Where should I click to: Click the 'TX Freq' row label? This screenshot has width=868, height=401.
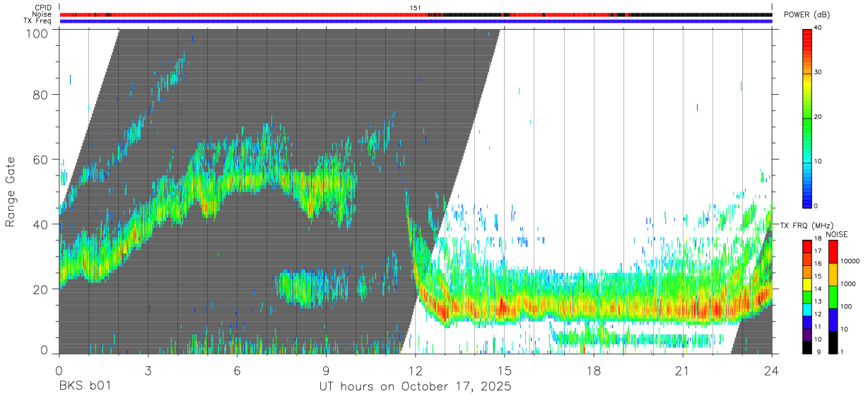38,21
